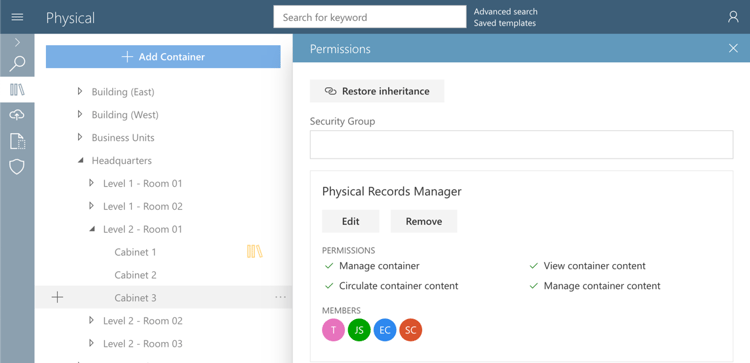This screenshot has height=363, width=750.
Task: Expand the Building (East) tree node
Action: (x=80, y=91)
